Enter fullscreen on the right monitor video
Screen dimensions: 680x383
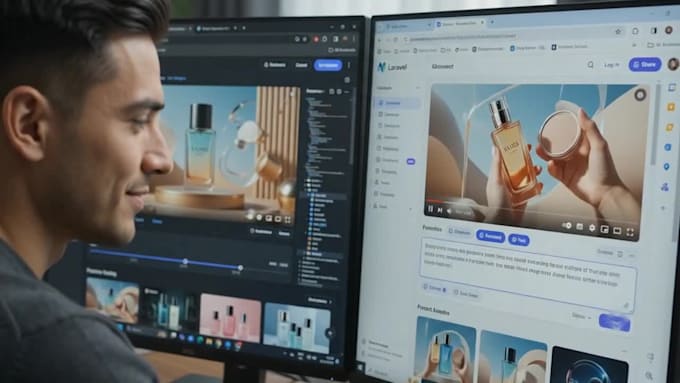(x=630, y=232)
